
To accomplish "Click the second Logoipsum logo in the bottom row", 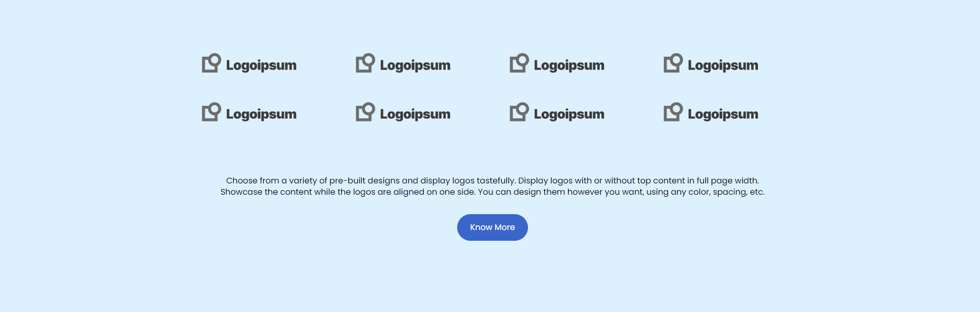I will [x=403, y=113].
